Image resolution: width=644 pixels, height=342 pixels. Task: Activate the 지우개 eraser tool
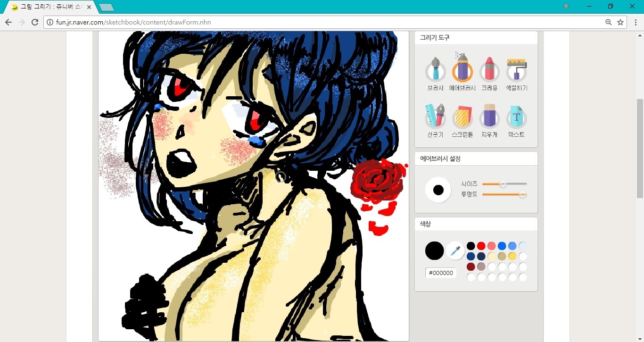pos(489,118)
